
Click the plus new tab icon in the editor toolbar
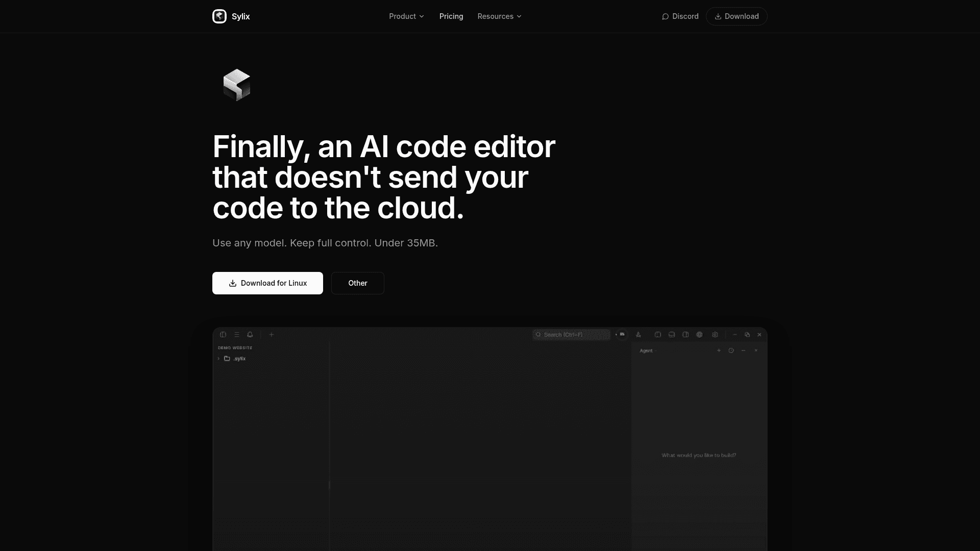[x=272, y=335]
